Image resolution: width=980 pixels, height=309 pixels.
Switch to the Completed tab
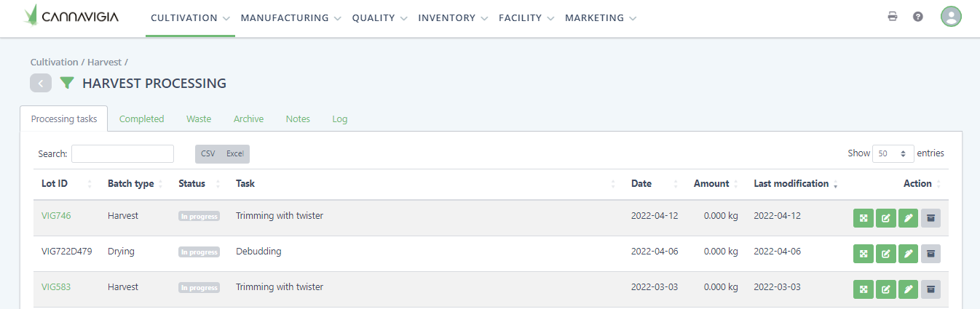click(141, 119)
